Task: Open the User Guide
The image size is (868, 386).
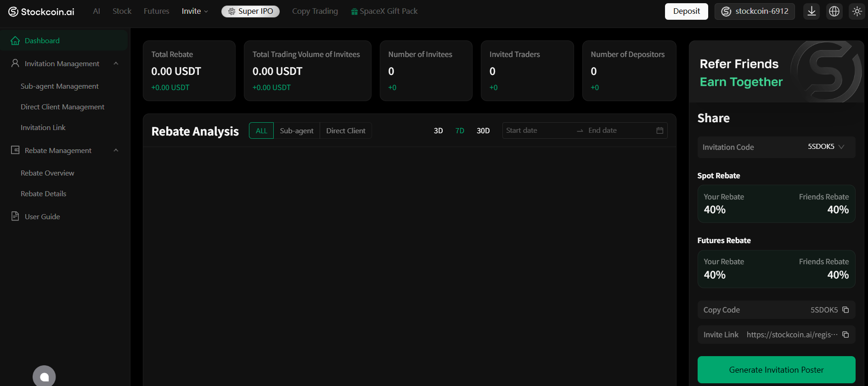Action: tap(42, 216)
